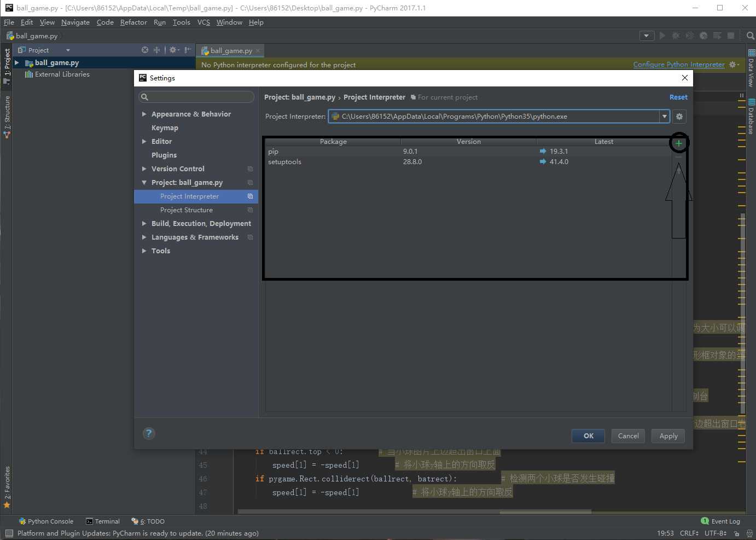The height and width of the screenshot is (540, 756).
Task: Expand Build, Execution, Deployment settings section
Action: pyautogui.click(x=144, y=224)
